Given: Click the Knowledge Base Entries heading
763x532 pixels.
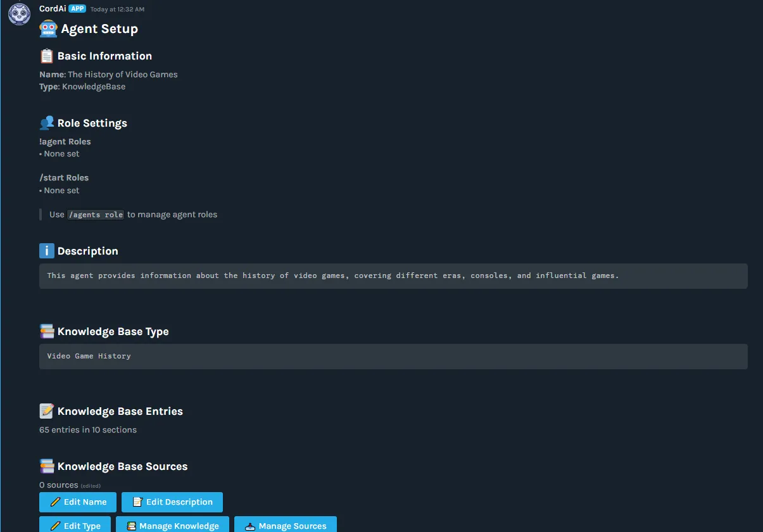Looking at the screenshot, I should coord(120,411).
